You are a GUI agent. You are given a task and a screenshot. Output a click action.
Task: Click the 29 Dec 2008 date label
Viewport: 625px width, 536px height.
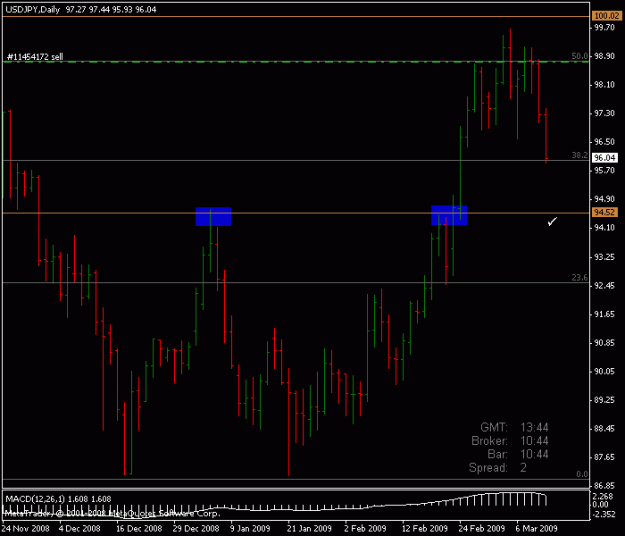pos(196,529)
